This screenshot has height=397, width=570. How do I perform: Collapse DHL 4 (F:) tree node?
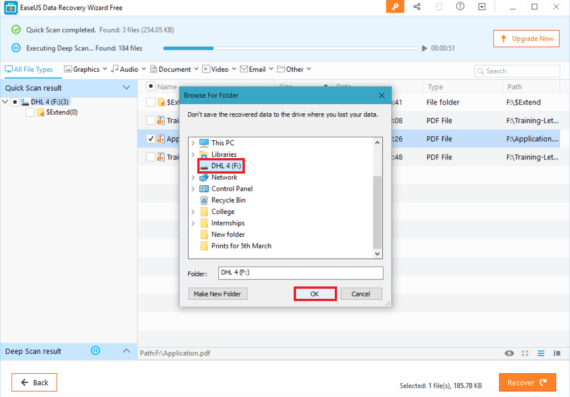tap(5, 102)
